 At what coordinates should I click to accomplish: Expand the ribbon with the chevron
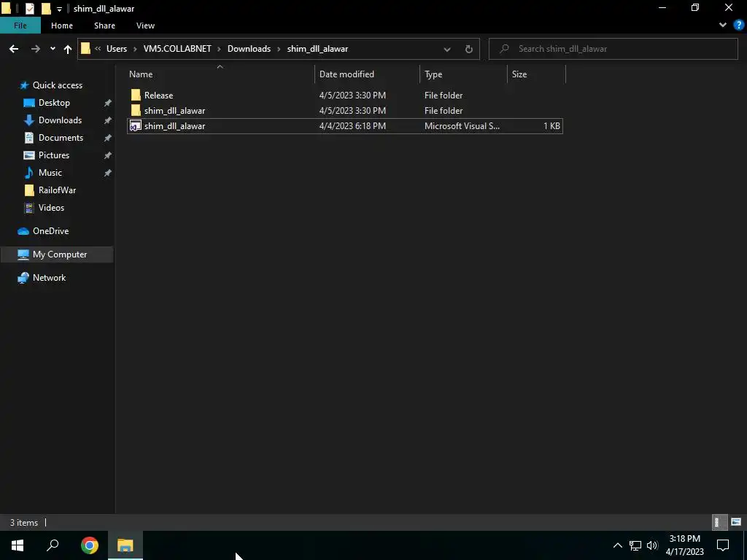[723, 25]
